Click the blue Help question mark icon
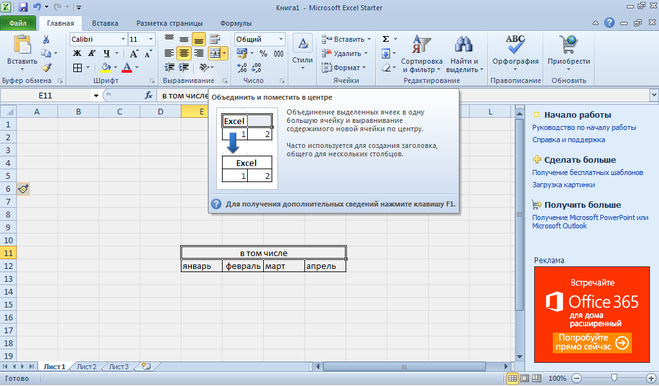The image size is (659, 386). [x=609, y=23]
